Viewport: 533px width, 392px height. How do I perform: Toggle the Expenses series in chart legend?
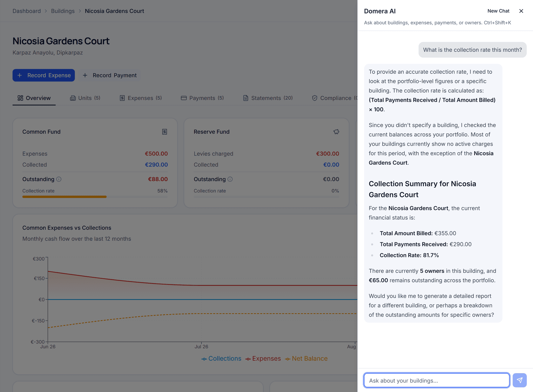click(263, 359)
